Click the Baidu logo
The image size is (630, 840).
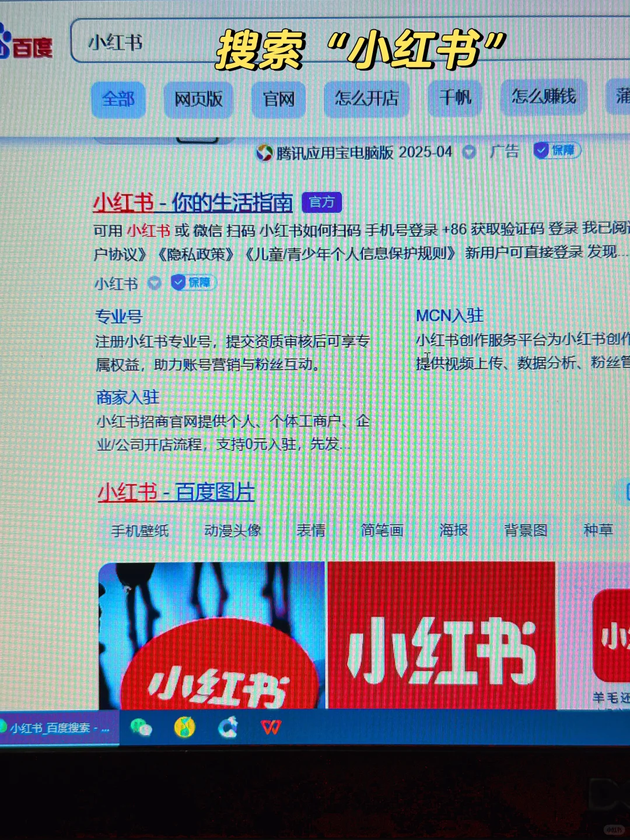26,43
